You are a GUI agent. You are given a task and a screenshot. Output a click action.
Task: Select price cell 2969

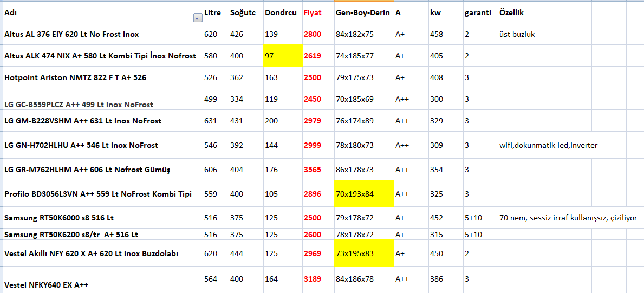click(318, 253)
